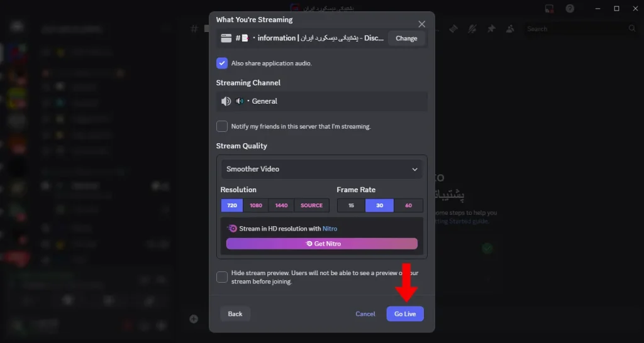
Task: Start streaming with Go Live
Action: pos(405,314)
